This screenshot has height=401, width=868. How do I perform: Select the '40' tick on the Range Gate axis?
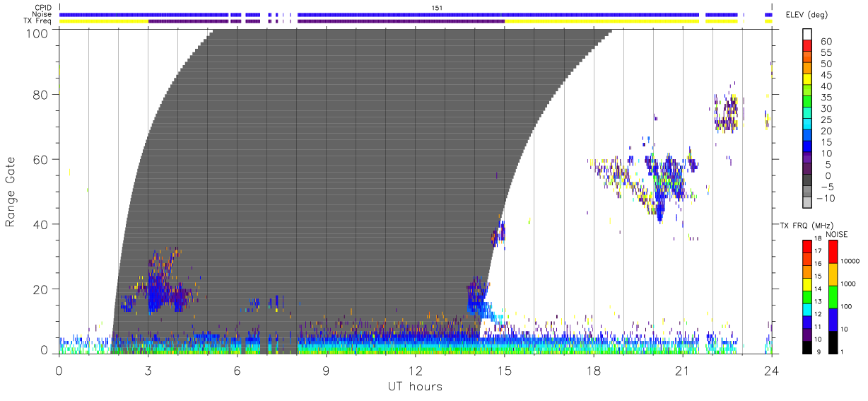pyautogui.click(x=42, y=224)
